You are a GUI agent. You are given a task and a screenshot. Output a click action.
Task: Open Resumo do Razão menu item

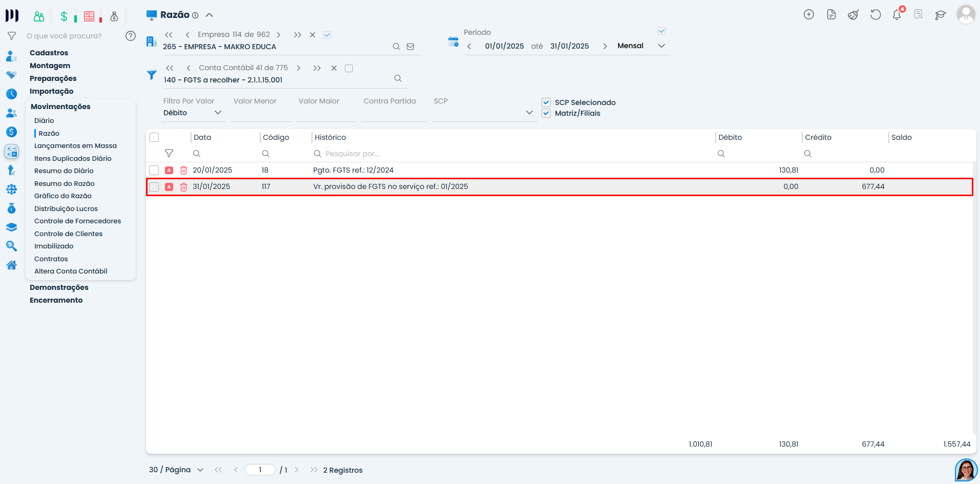(65, 183)
